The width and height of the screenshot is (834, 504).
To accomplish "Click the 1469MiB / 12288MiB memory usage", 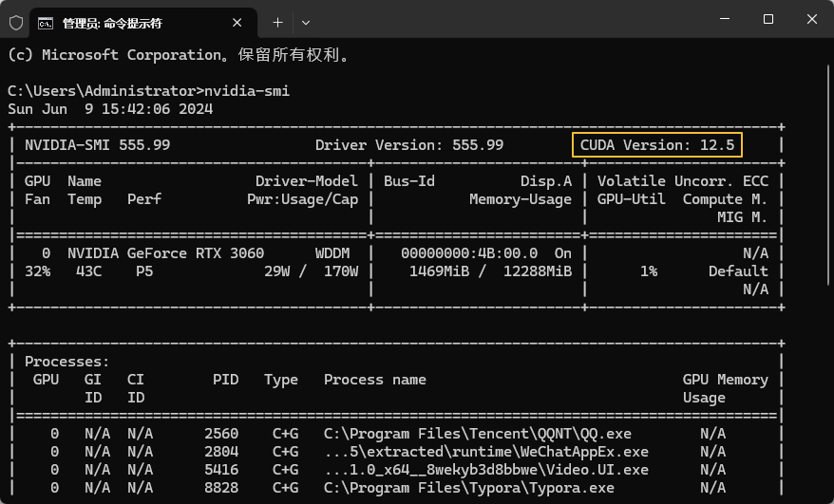I will tap(490, 271).
